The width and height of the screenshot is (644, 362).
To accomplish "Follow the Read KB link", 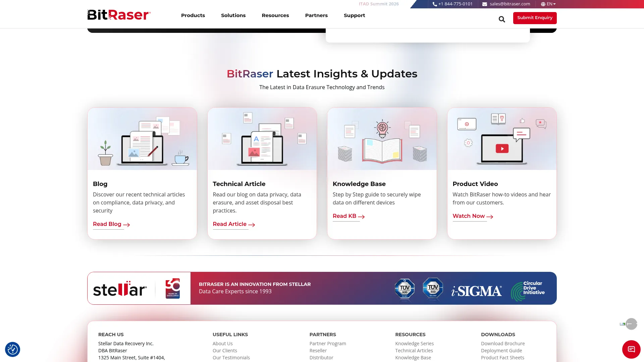I will 344,216.
